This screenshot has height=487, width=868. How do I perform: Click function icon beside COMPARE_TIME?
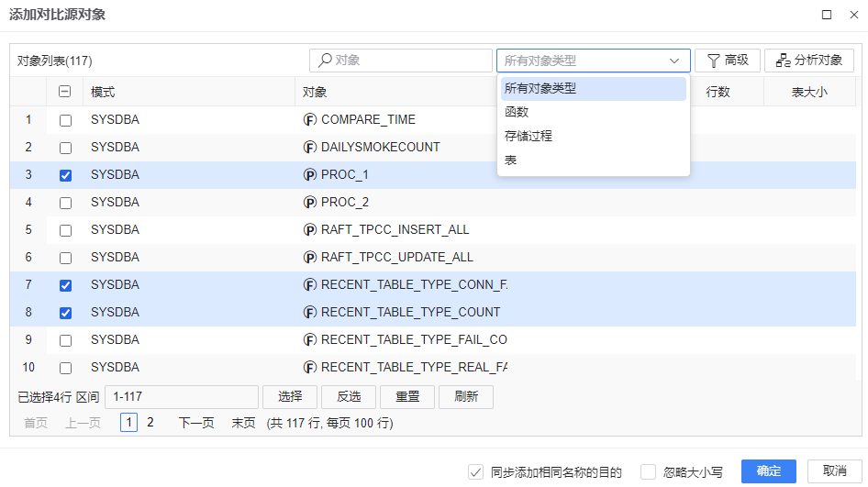310,120
